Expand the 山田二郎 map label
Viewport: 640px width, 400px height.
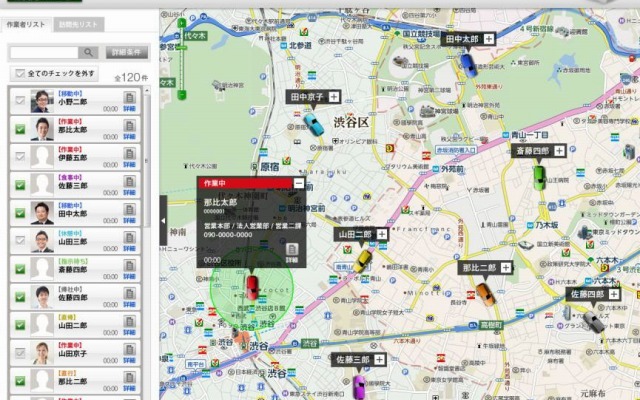(382, 234)
